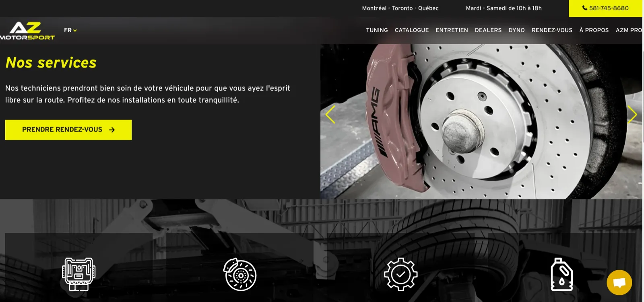Call the 581-745-8680 phone button
The image size is (644, 302).
(x=605, y=8)
